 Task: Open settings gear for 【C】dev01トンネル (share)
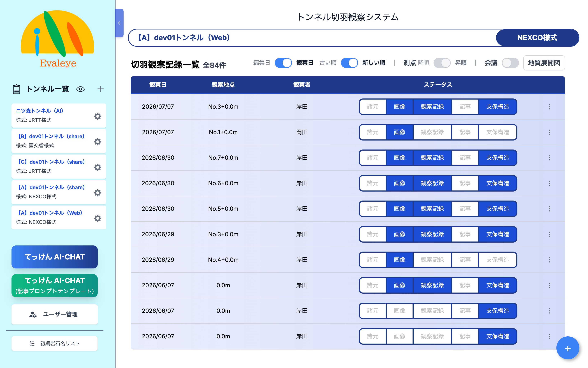98,167
